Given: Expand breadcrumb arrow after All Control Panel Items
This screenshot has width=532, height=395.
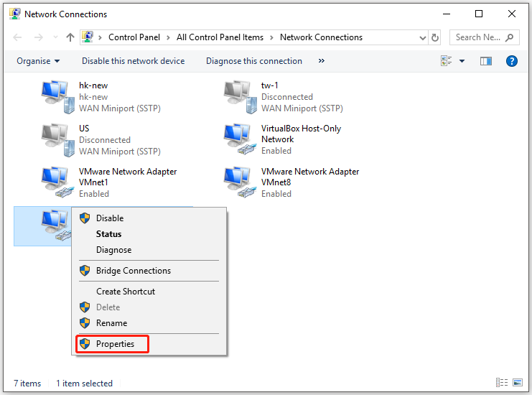Looking at the screenshot, I should tap(271, 37).
